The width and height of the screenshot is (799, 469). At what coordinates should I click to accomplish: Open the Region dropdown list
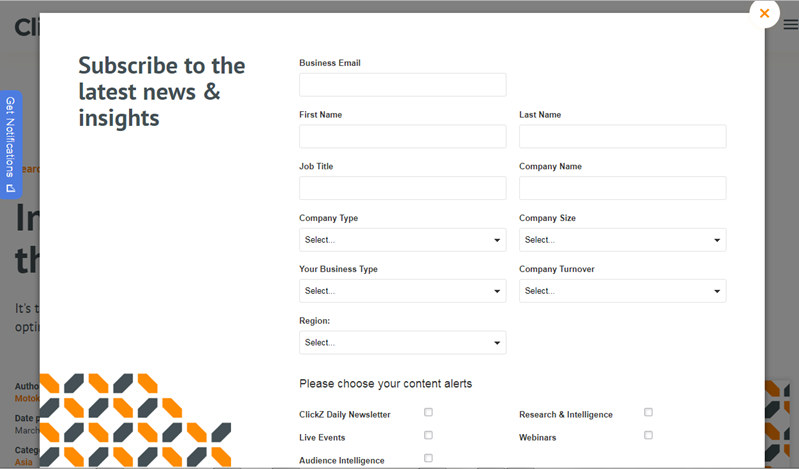pos(402,343)
